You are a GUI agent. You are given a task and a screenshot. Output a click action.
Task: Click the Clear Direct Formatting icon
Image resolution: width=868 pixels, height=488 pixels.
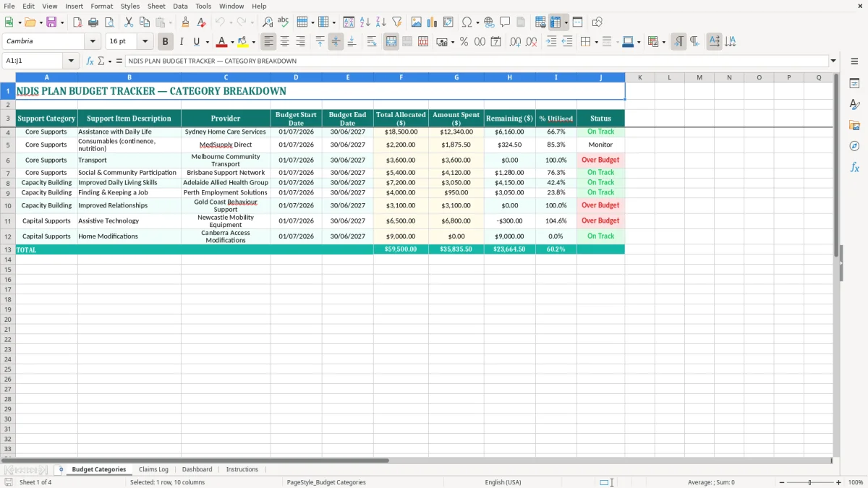click(202, 22)
